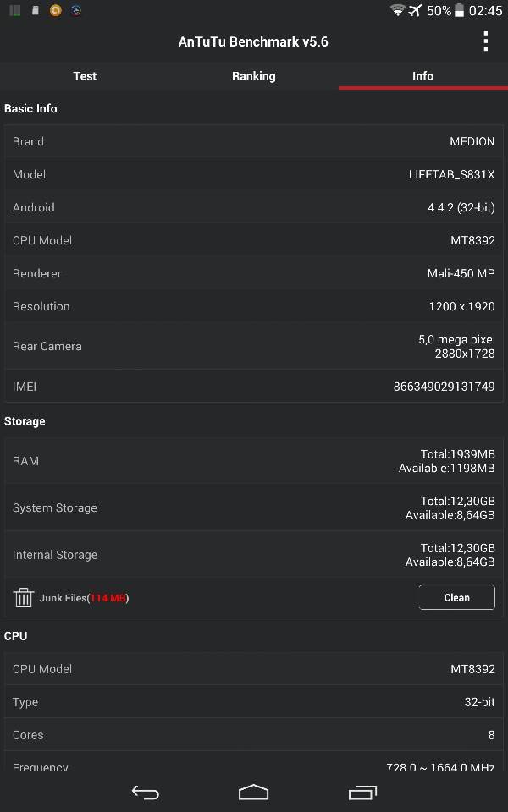Tap the Junk Files label
Screen dimensions: 508x812
pyautogui.click(x=84, y=598)
